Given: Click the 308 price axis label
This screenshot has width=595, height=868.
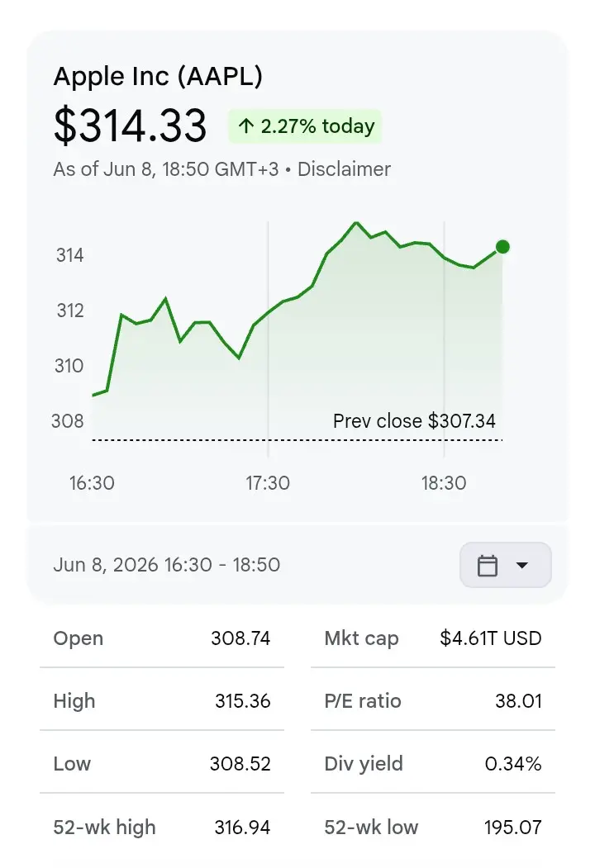Looking at the screenshot, I should coord(68,421).
